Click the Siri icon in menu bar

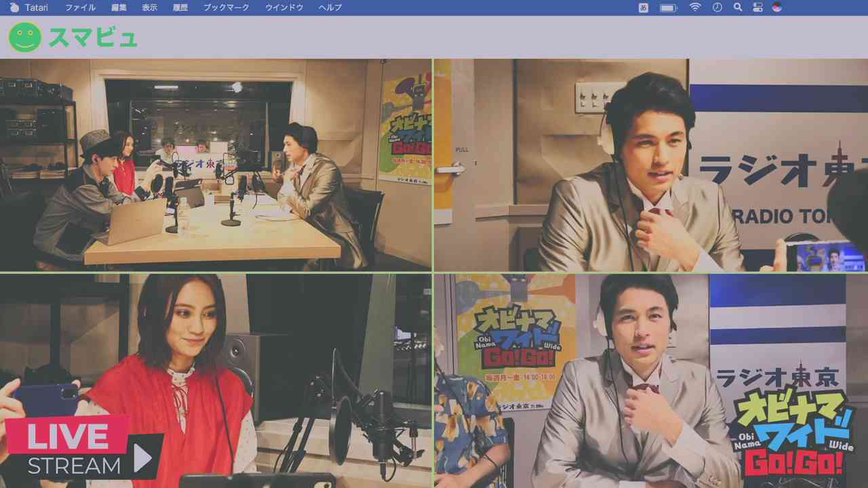tap(777, 7)
